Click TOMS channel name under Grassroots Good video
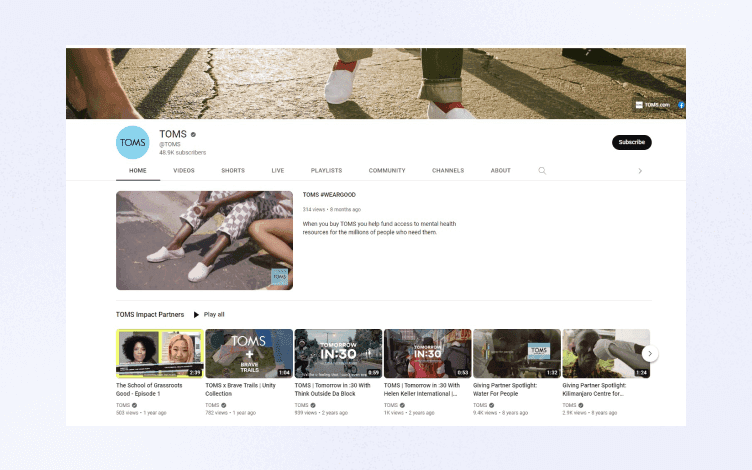 (x=123, y=405)
